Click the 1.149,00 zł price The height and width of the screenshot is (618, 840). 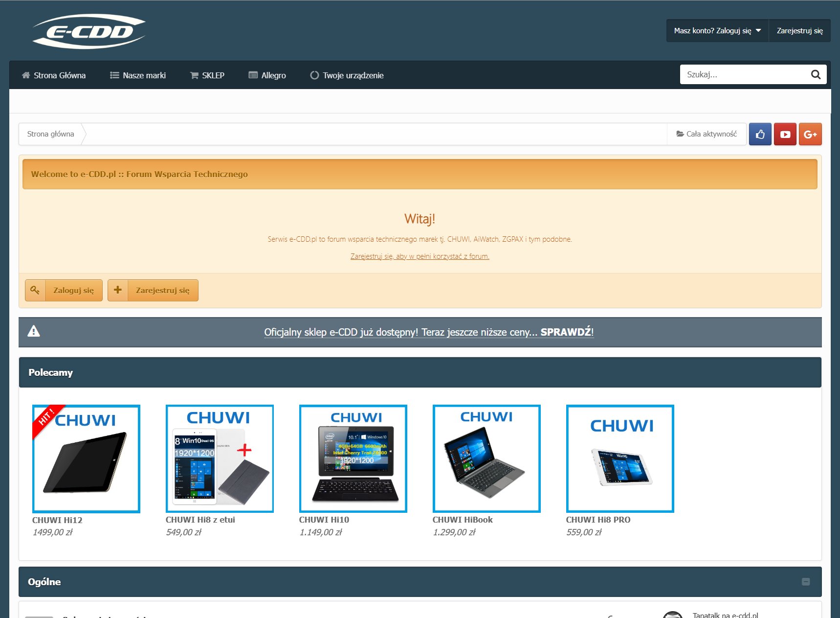click(x=321, y=532)
